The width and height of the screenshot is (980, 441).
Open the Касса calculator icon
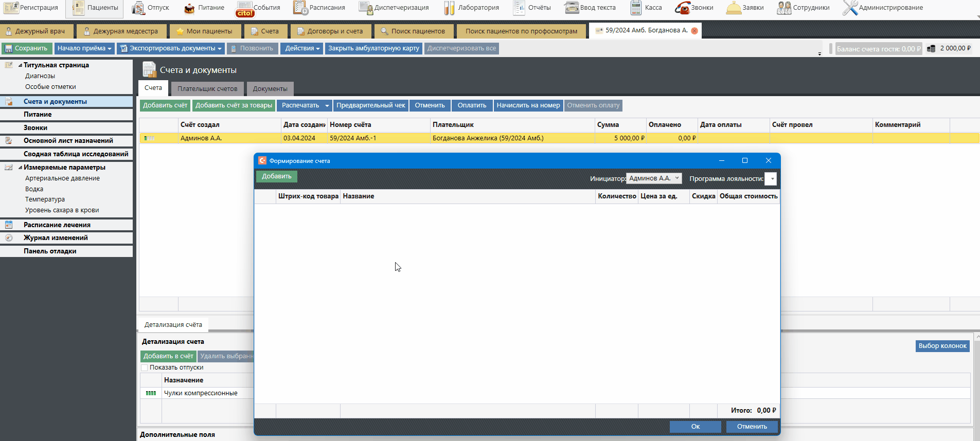tap(636, 8)
